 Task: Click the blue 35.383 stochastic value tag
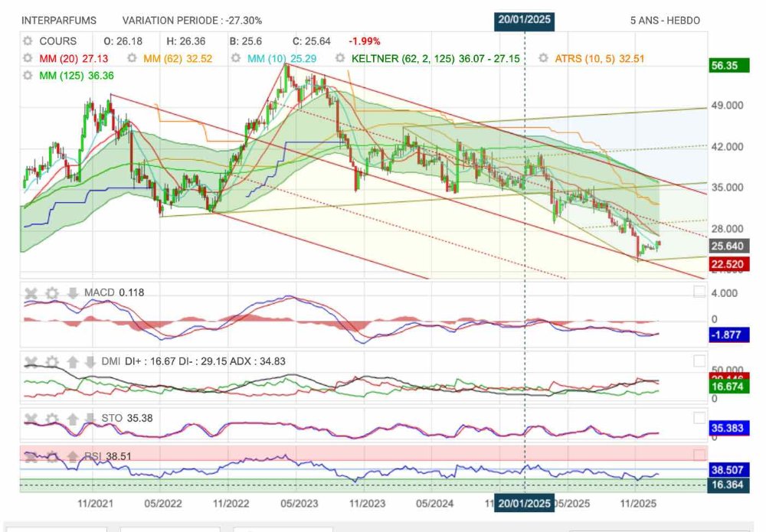729,428
